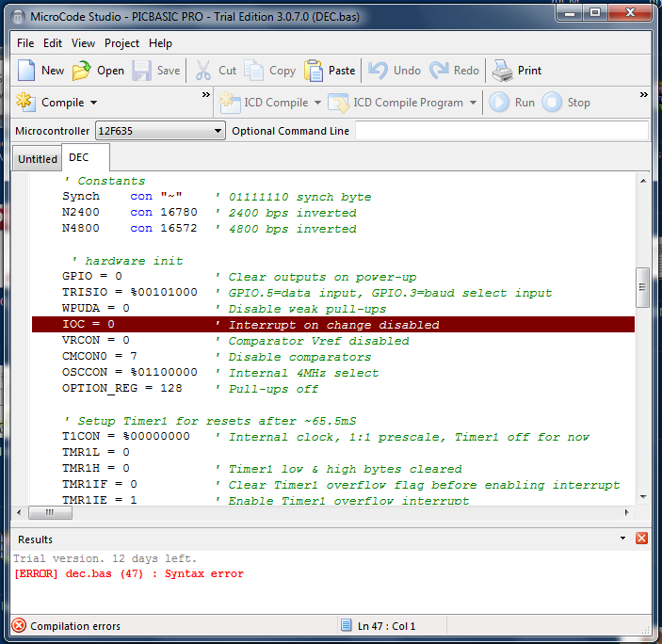Print the code with the printer icon

tap(504, 71)
